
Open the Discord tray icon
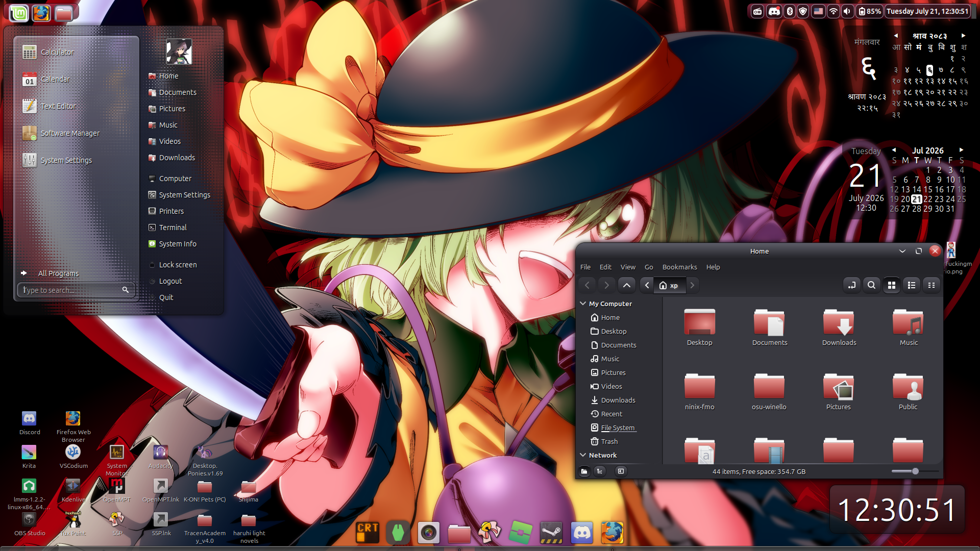[x=774, y=11]
